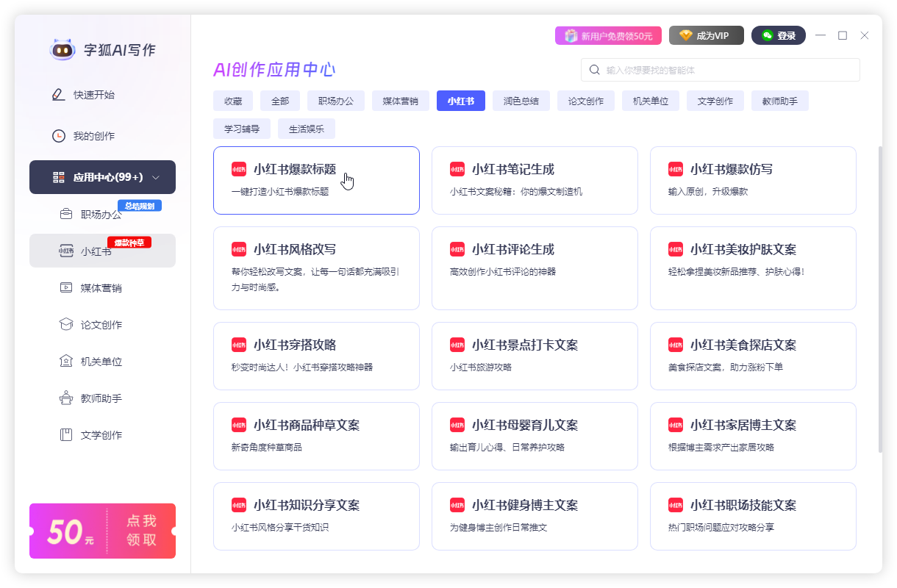Open 我的创作 in the sidebar
Image resolution: width=897 pixels, height=588 pixels.
(x=102, y=136)
